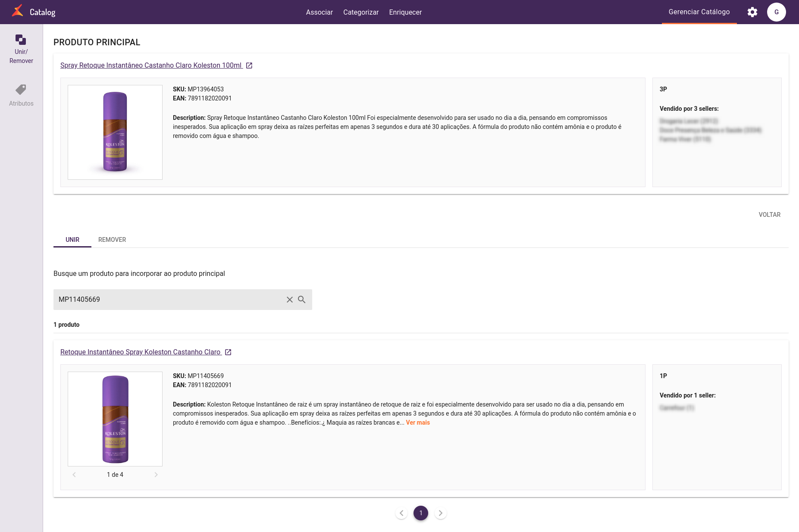Click 'Vendido por 1 seller' text
The image size is (799, 532).
688,395
